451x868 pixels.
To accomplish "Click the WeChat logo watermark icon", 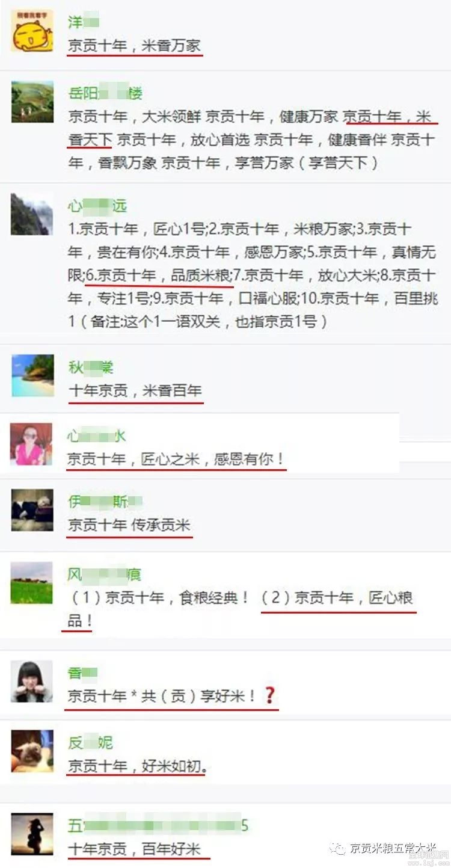I will [339, 849].
